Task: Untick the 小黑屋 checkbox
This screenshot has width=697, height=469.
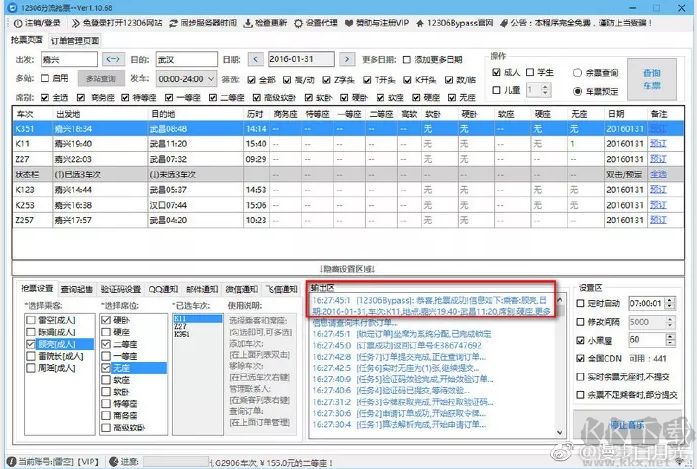Action: 580,341
